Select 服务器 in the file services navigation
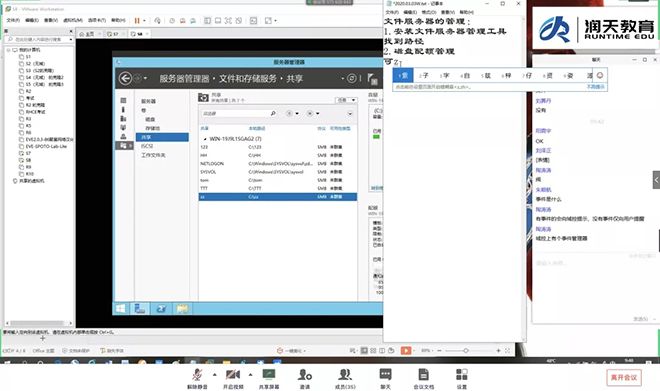This screenshot has height=391, width=660. tap(148, 101)
